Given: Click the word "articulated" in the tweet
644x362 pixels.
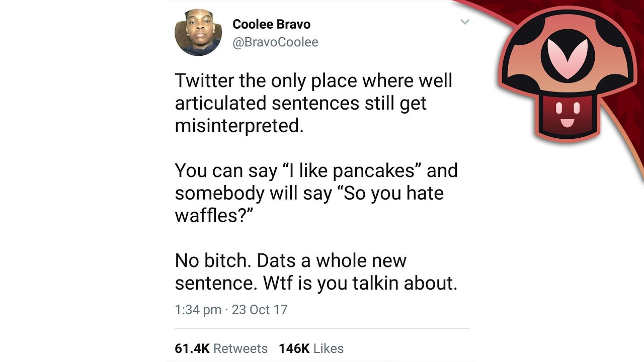Looking at the screenshot, I should [x=220, y=103].
